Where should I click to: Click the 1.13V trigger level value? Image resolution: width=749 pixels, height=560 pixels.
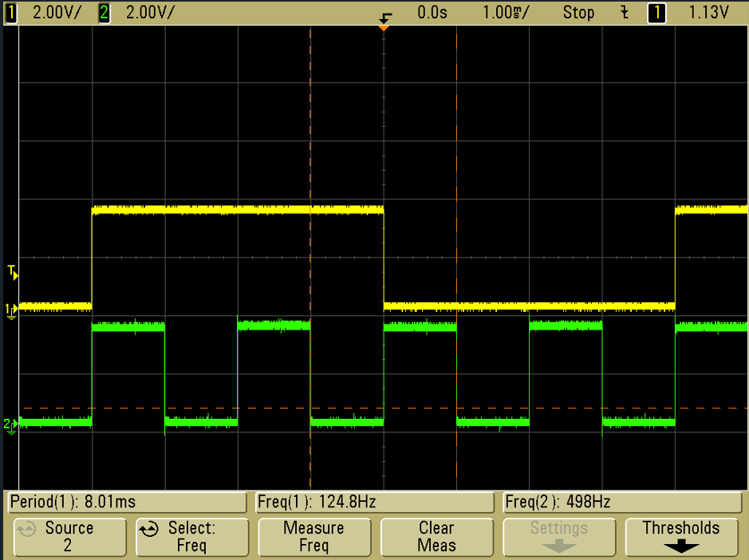point(708,13)
